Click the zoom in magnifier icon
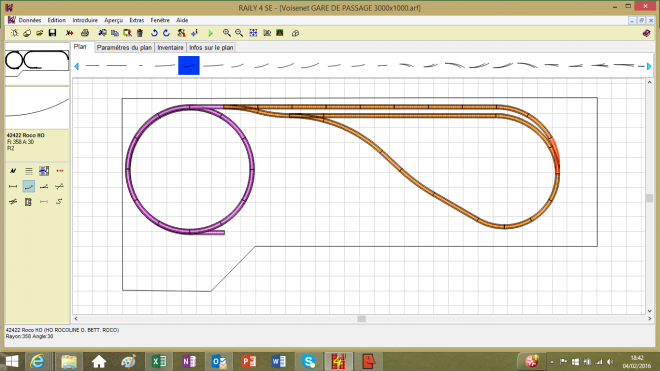 (226, 33)
